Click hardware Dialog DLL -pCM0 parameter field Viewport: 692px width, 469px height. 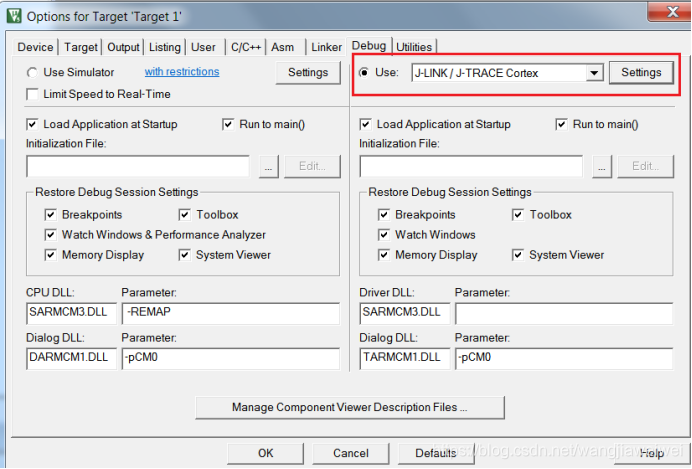tap(564, 358)
